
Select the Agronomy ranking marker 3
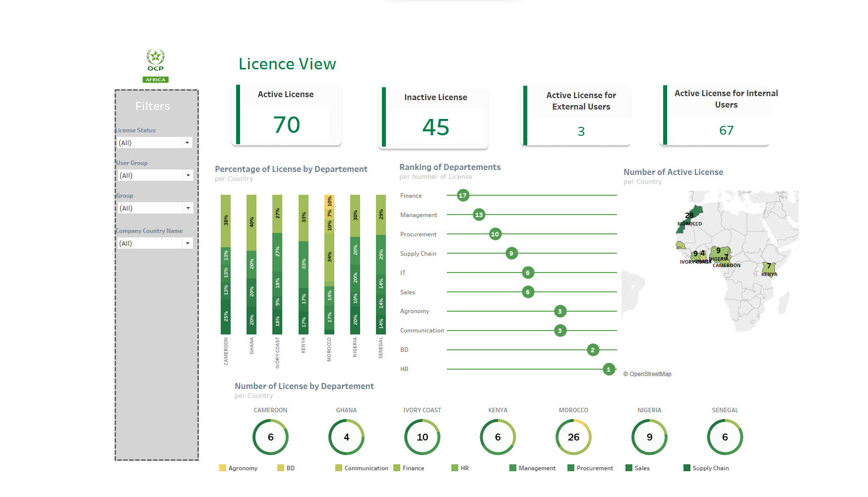[x=560, y=311]
